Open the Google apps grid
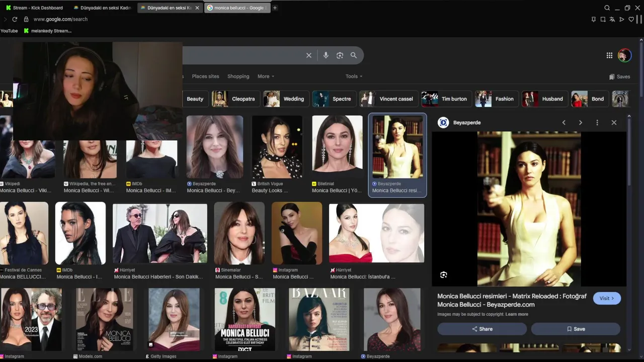This screenshot has height=362, width=644. [609, 55]
